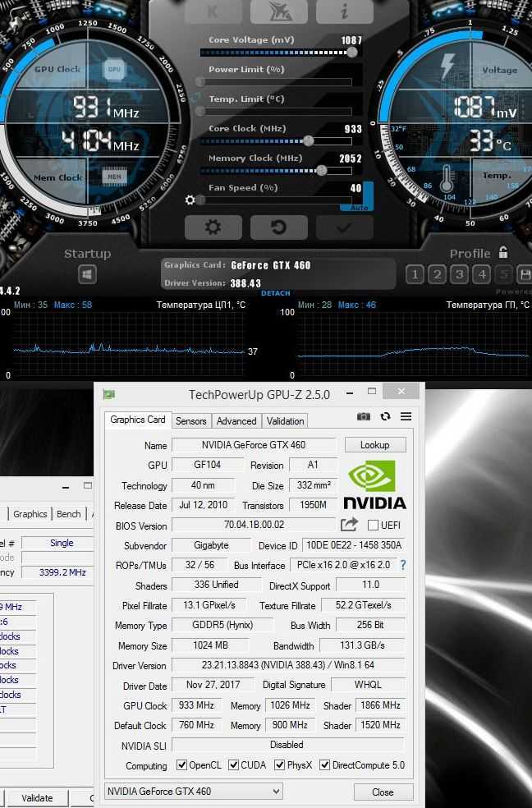532x808 pixels.
Task: Select Afterburner profile slot 2
Action: [x=437, y=274]
